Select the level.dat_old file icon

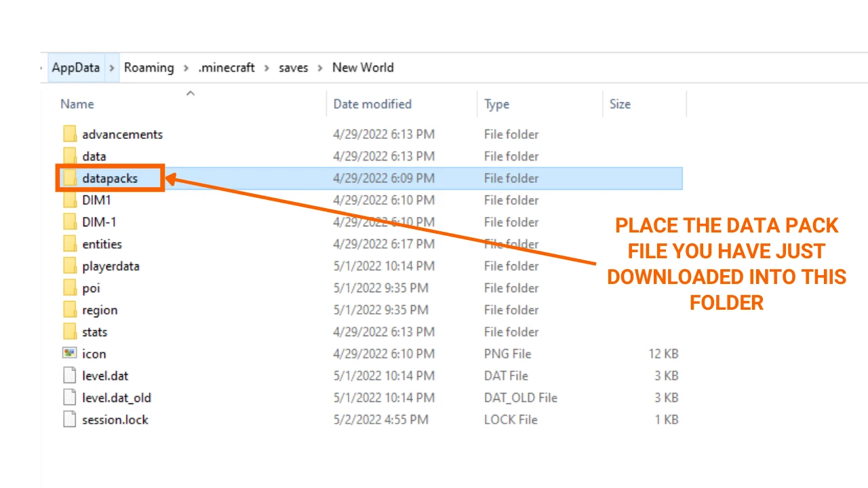(69, 397)
